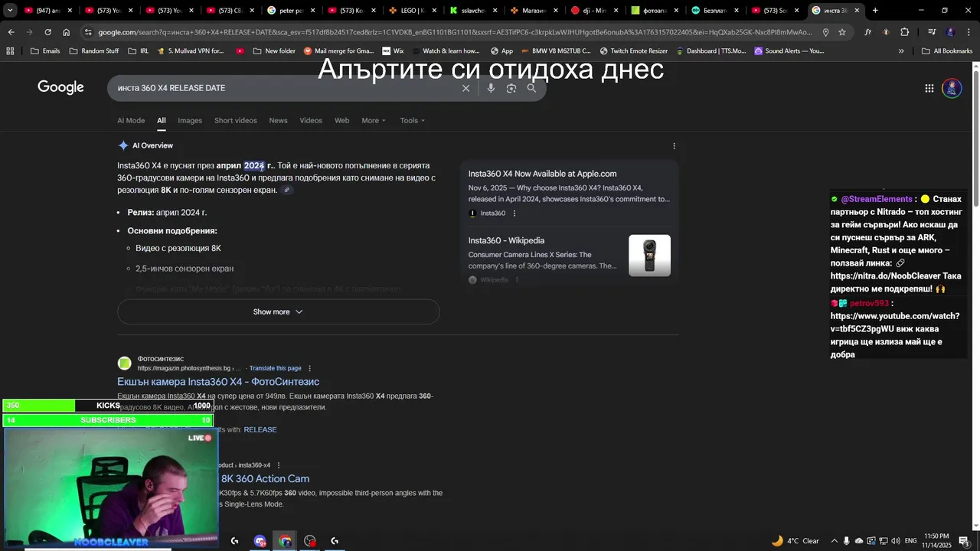The height and width of the screenshot is (551, 980).
Task: Open options for the Insta360 source
Action: tap(514, 214)
